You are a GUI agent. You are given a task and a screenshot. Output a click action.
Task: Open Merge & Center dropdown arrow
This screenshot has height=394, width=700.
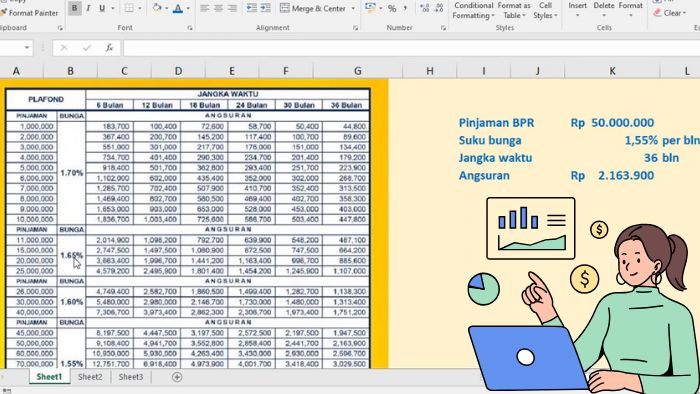coord(353,8)
